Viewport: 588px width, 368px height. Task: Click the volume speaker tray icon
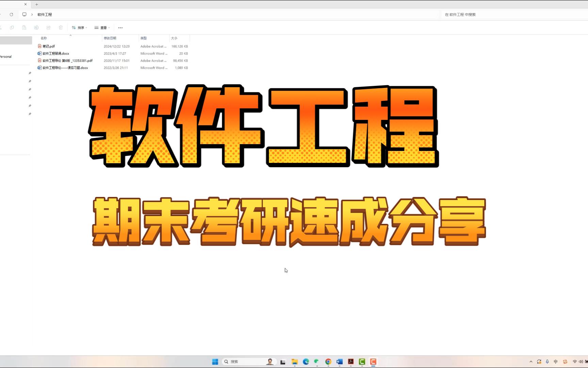click(581, 362)
